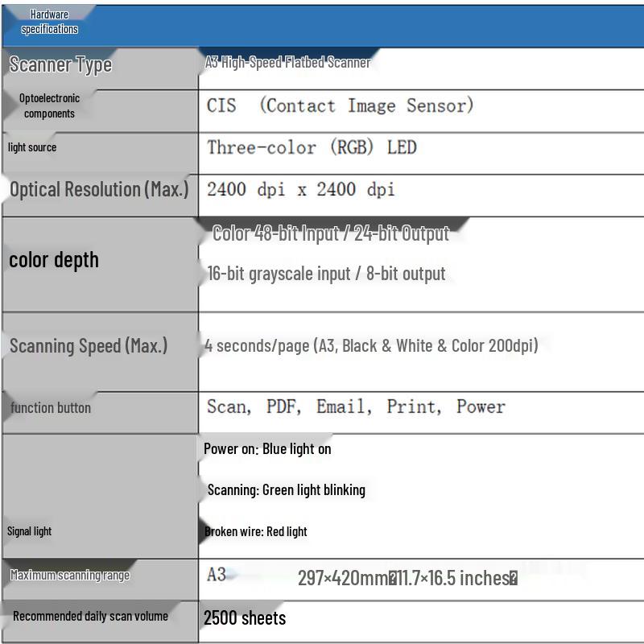Click 'Broken wire: Red light' text
644x644 pixels.
point(255,531)
